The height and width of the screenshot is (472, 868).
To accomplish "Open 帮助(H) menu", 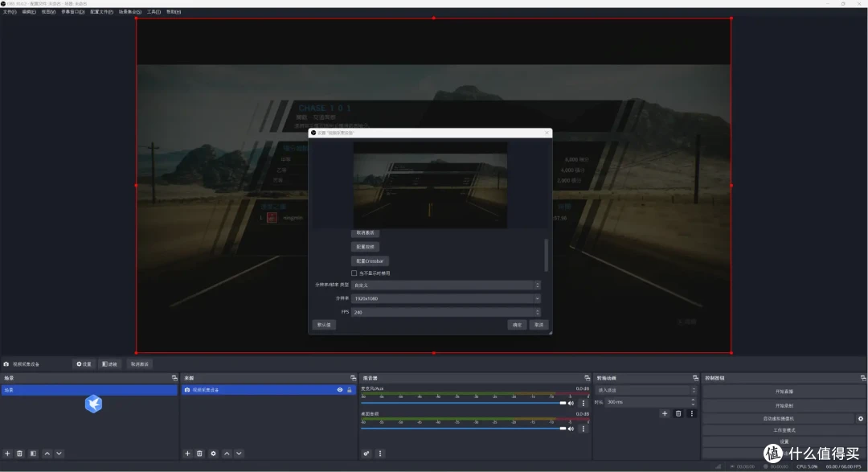I will click(x=174, y=11).
